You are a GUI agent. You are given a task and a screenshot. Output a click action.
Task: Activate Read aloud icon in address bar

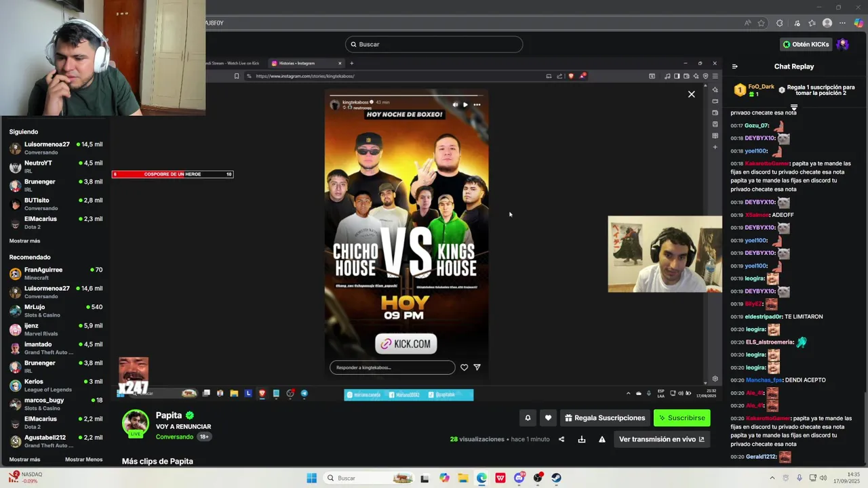pos(747,23)
